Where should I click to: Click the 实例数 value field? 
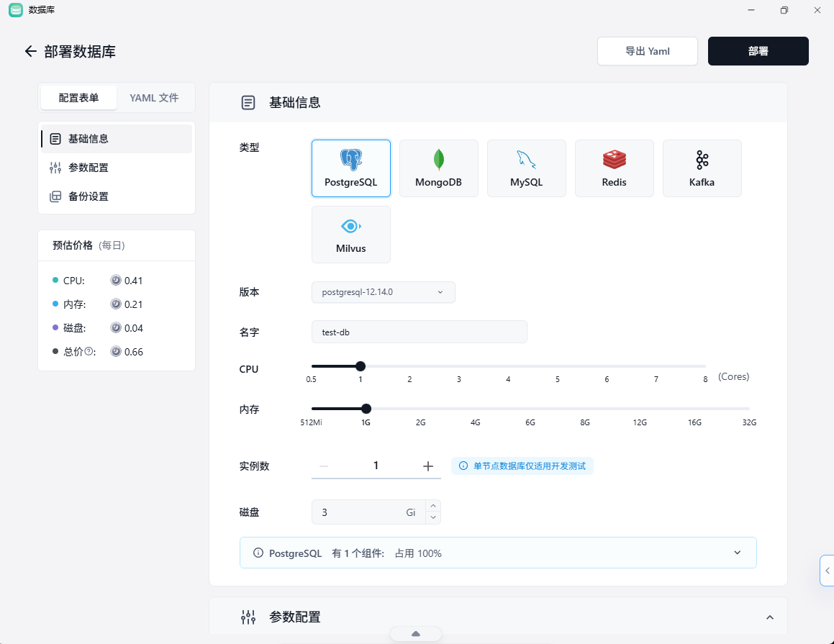point(376,466)
